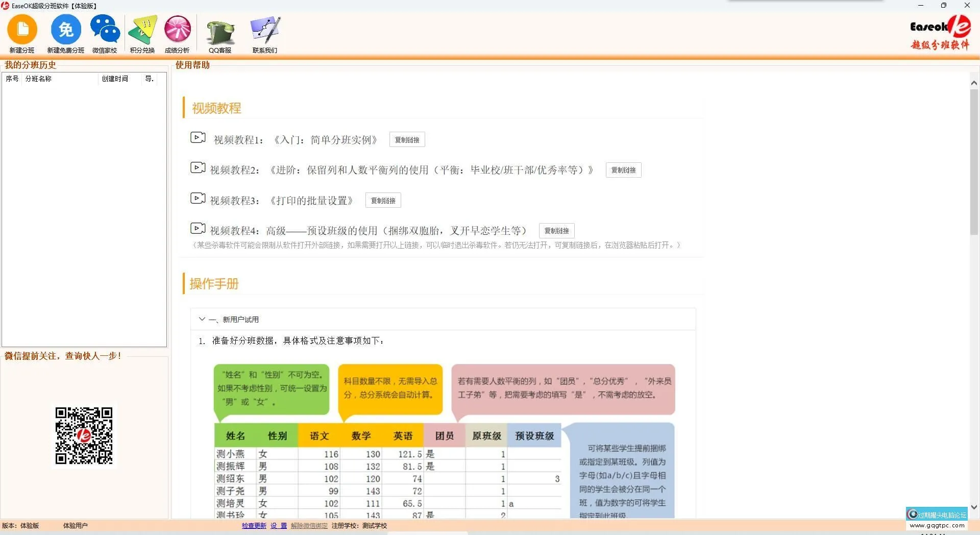Play 视频教程1 via its video icon
This screenshot has height=535, width=980.
[x=198, y=138]
